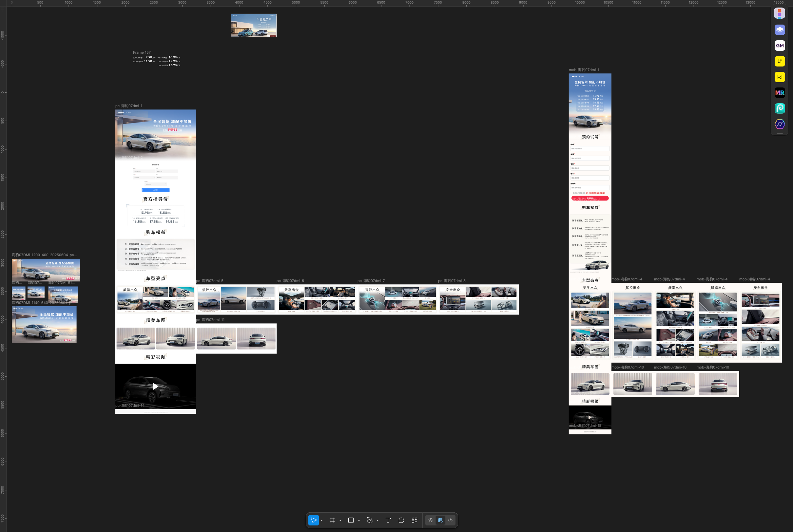Image resolution: width=793 pixels, height=532 pixels.
Task: Switch to Design mode
Action: (x=440, y=520)
